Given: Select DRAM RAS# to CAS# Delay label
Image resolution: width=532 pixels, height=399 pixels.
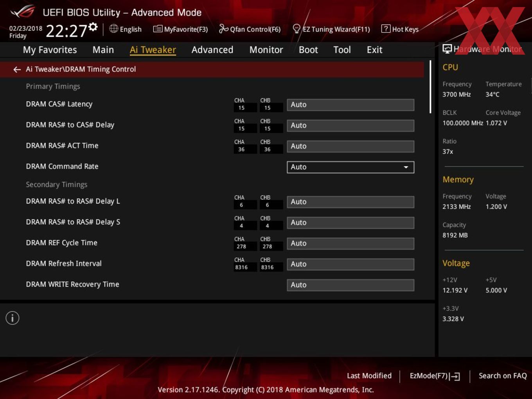Looking at the screenshot, I should point(70,125).
